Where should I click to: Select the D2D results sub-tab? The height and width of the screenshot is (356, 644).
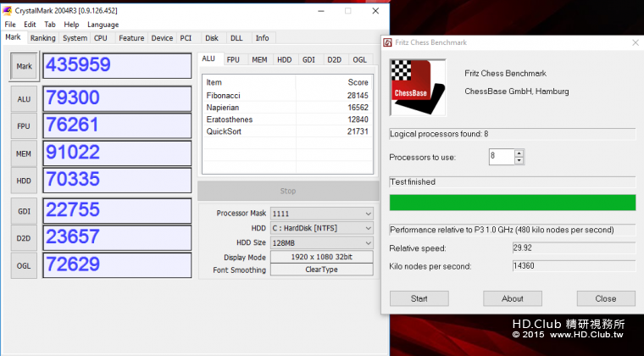click(x=335, y=60)
